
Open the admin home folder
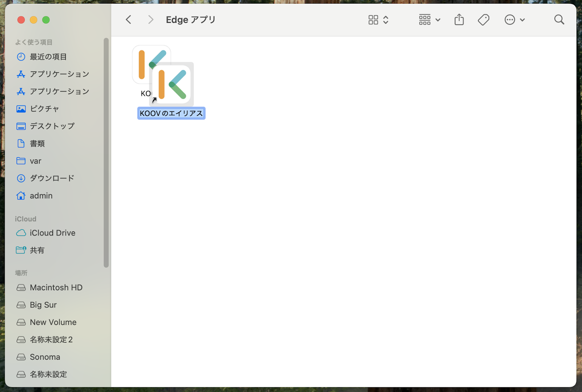pyautogui.click(x=35, y=196)
